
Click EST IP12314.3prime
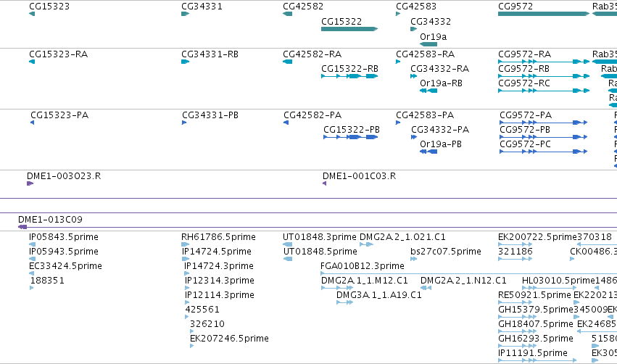coord(220,281)
